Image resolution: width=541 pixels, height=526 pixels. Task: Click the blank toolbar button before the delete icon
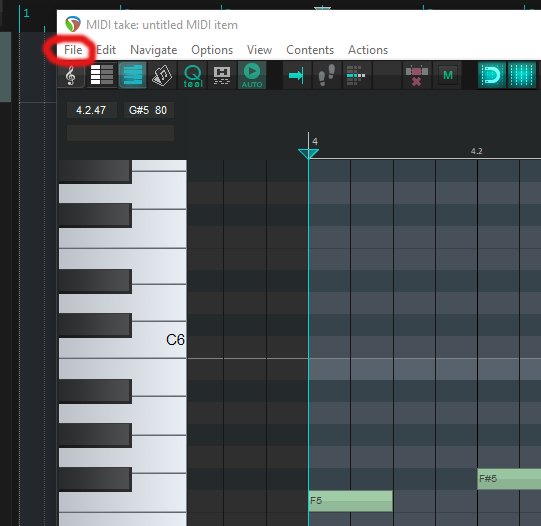386,75
